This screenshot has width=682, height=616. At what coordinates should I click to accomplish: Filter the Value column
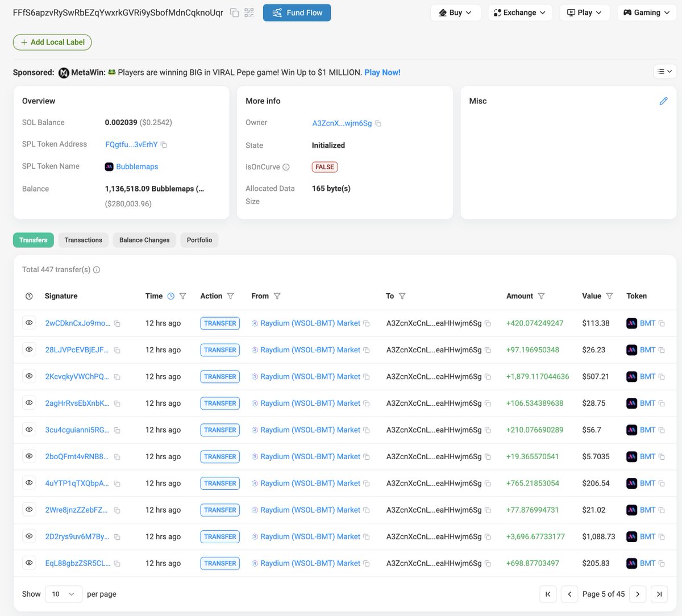(x=609, y=296)
